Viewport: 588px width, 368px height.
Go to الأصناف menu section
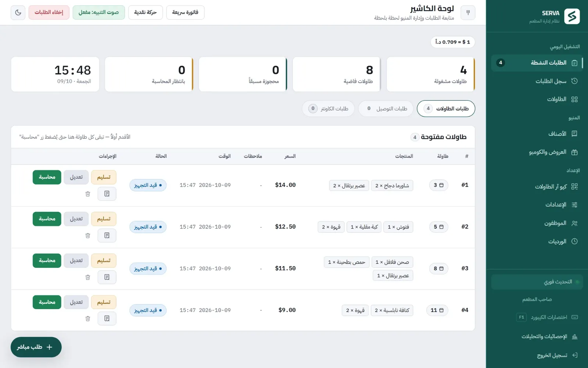pyautogui.click(x=537, y=134)
